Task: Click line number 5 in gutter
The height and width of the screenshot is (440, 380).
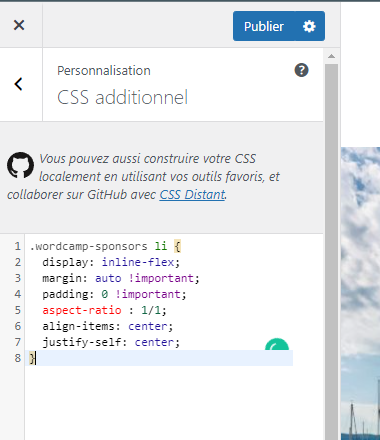Action: [17, 310]
